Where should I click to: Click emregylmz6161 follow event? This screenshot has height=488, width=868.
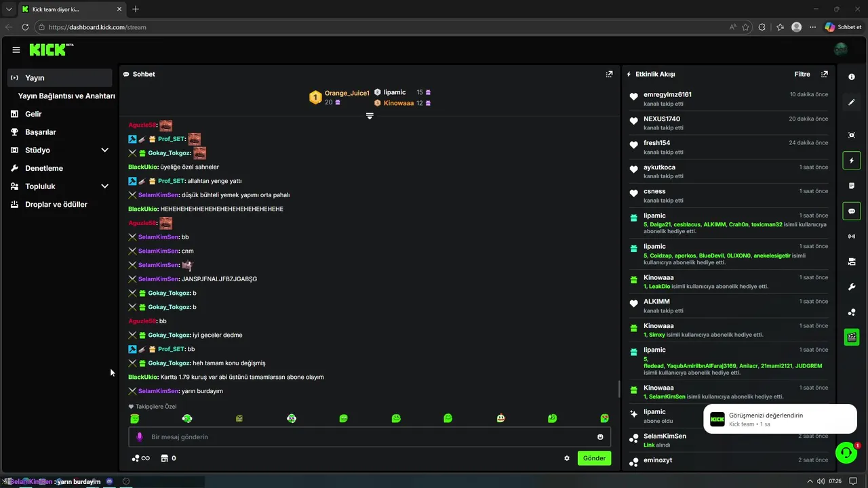pos(729,99)
